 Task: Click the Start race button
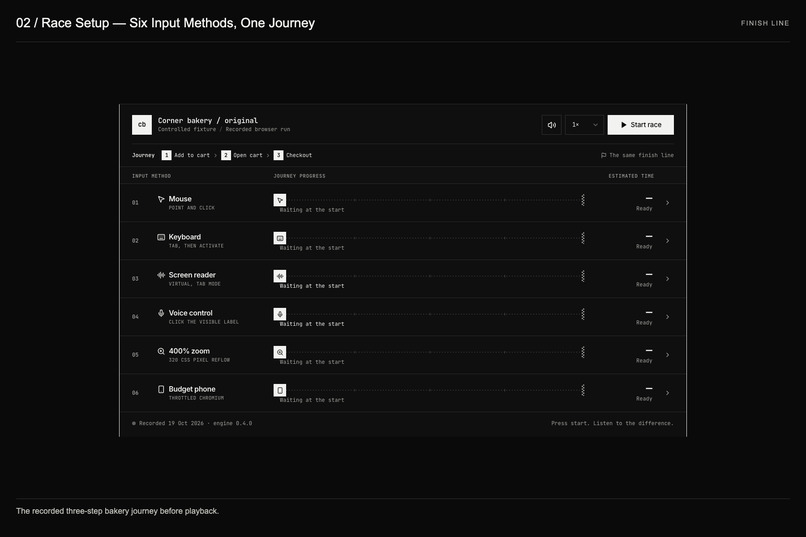click(x=640, y=125)
